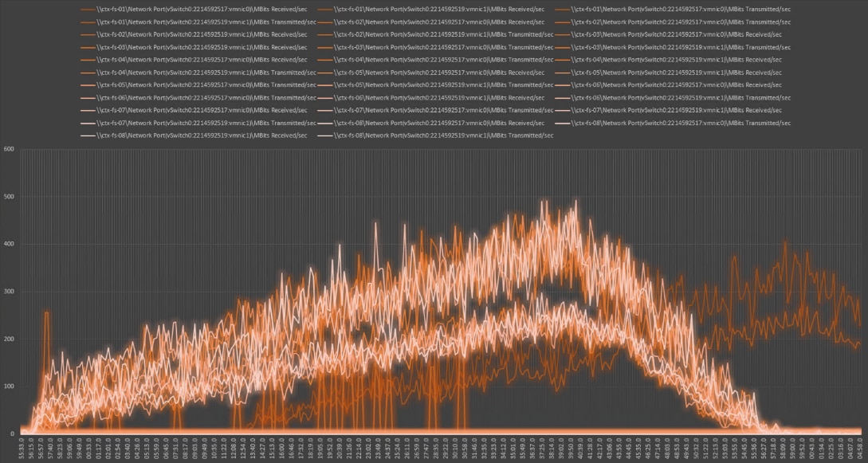868x463 pixels.
Task: Select legend entry ctx-fs-04 vmnic0 MBits Received/sec
Action: 194,60
